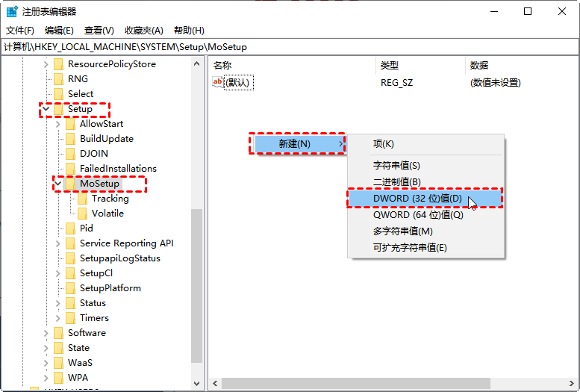Collapse the Setup tree node
This screenshot has width=580, height=392.
(x=46, y=109)
